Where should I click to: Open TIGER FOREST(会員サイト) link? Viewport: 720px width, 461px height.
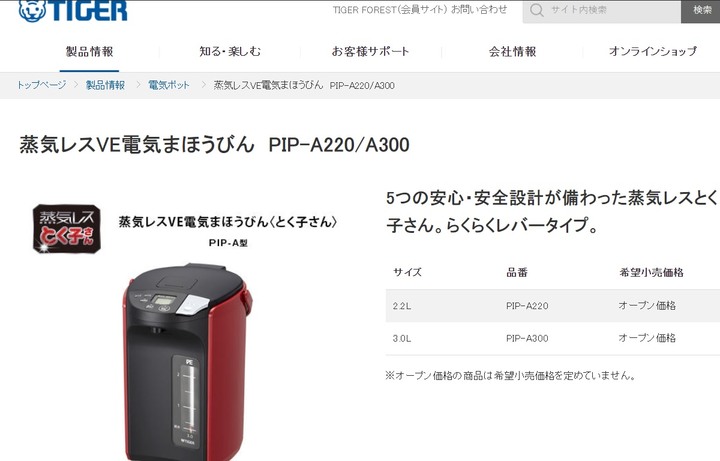389,10
